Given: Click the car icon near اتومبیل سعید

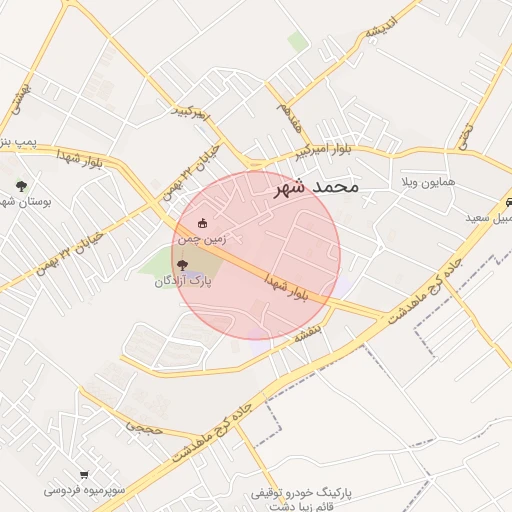Looking at the screenshot, I should click(x=509, y=202).
